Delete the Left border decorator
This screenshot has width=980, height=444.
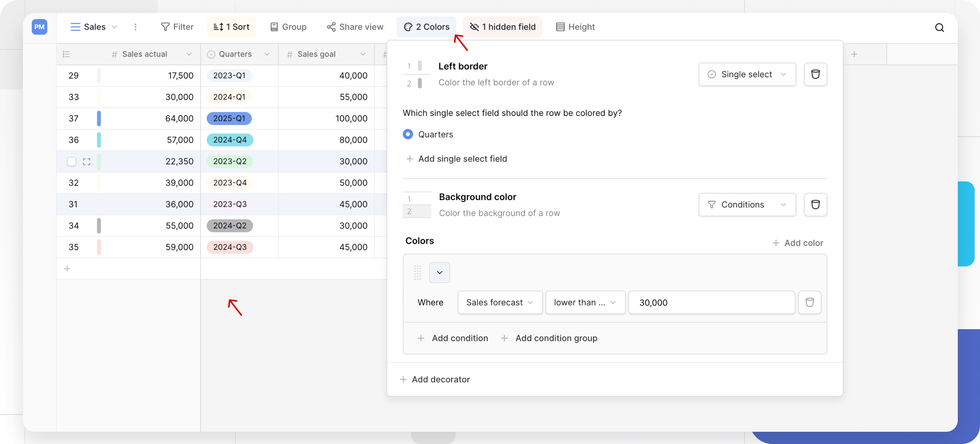[815, 74]
